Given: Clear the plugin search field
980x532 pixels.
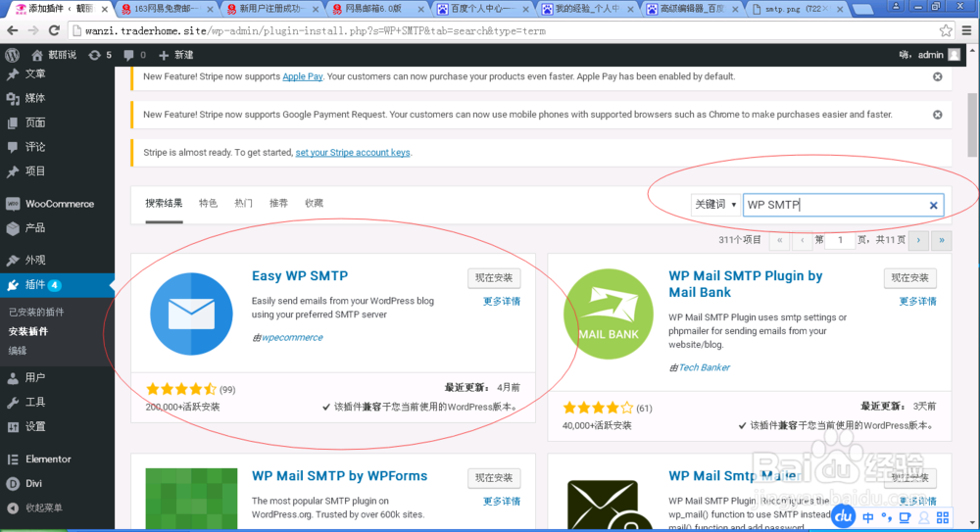Looking at the screenshot, I should coord(933,205).
